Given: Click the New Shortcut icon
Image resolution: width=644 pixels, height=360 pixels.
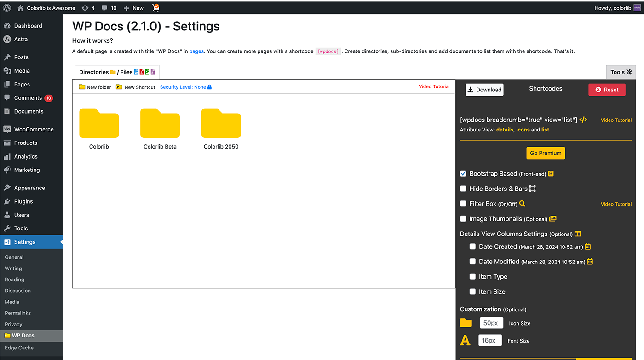Looking at the screenshot, I should pyautogui.click(x=119, y=87).
